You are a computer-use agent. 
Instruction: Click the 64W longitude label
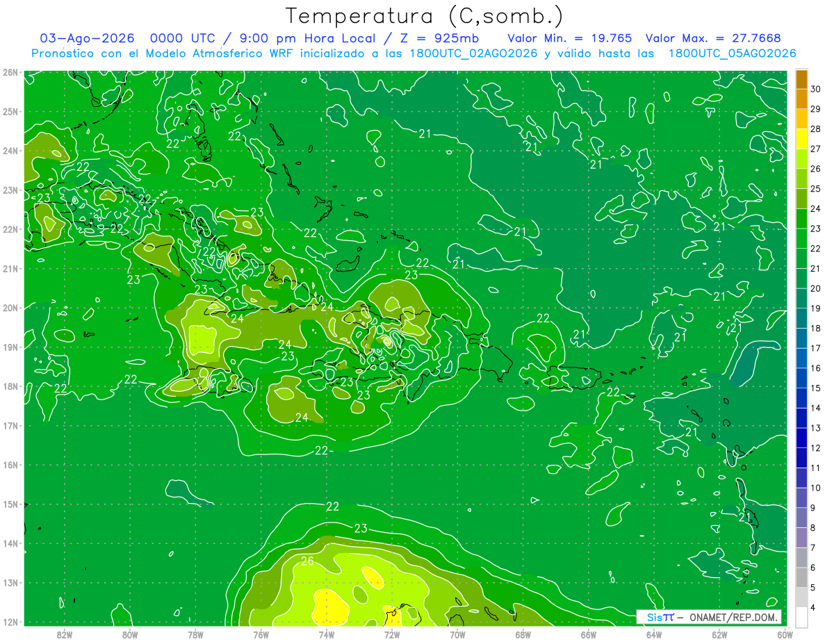pyautogui.click(x=654, y=634)
